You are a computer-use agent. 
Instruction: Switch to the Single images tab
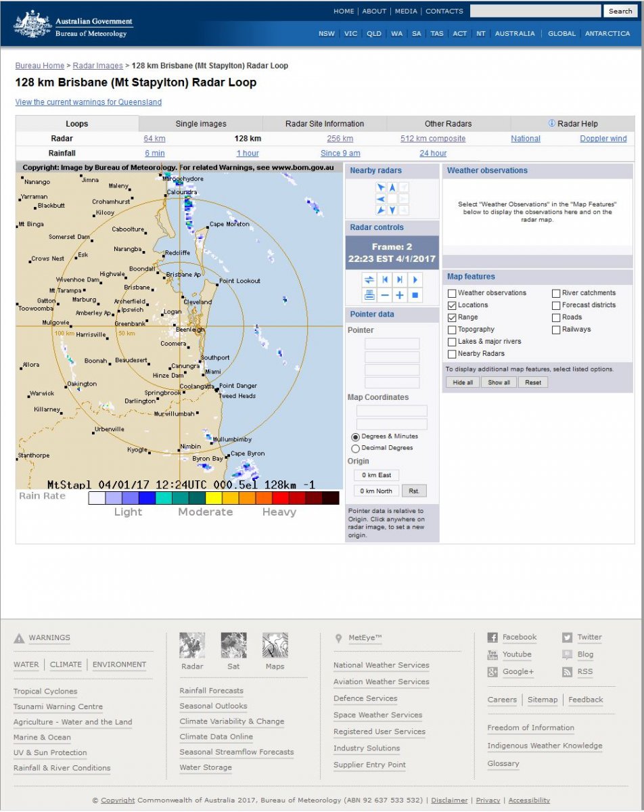[x=201, y=124]
